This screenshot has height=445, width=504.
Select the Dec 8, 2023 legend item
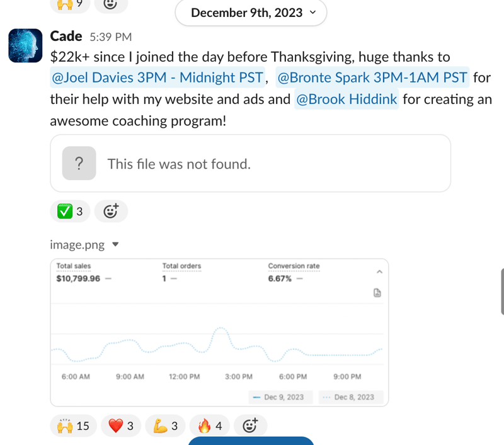click(351, 397)
